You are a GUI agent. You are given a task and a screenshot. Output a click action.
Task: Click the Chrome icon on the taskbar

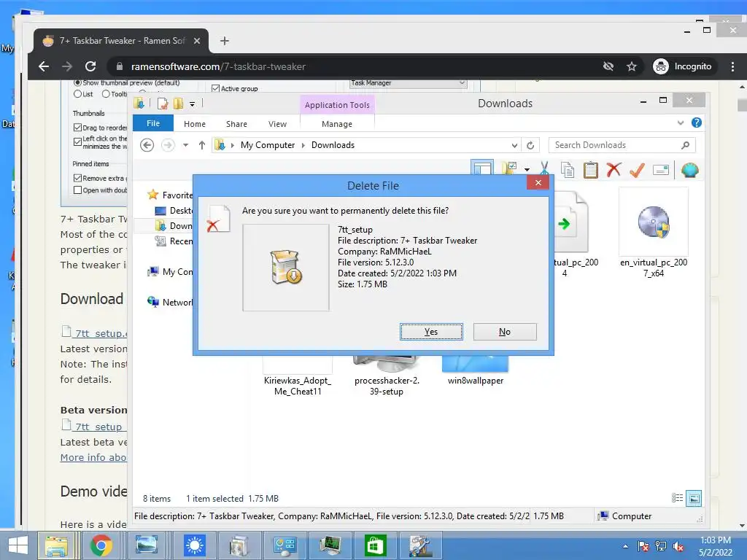[x=101, y=545]
